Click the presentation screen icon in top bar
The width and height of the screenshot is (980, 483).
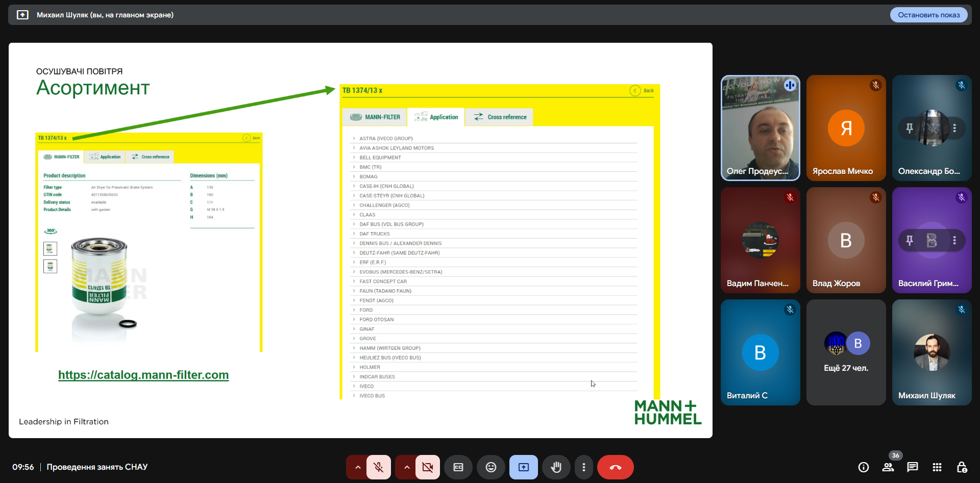[22, 15]
